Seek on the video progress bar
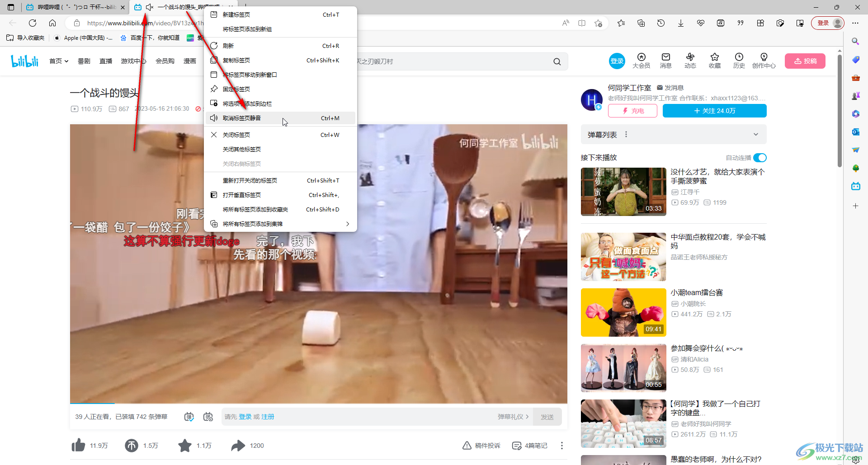The image size is (868, 465). coord(319,403)
